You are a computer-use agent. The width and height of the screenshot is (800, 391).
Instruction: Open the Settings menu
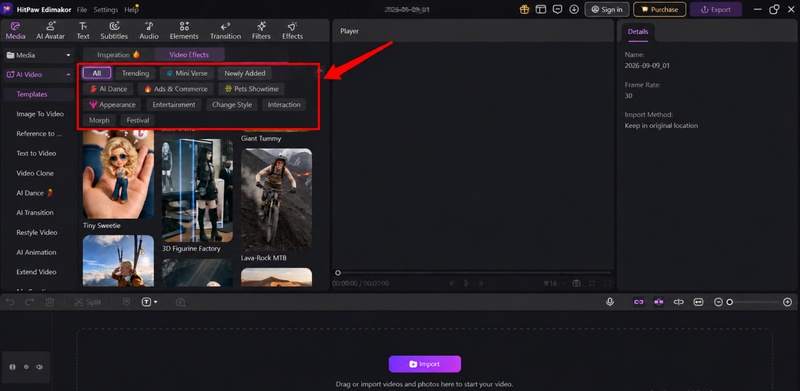click(x=106, y=10)
